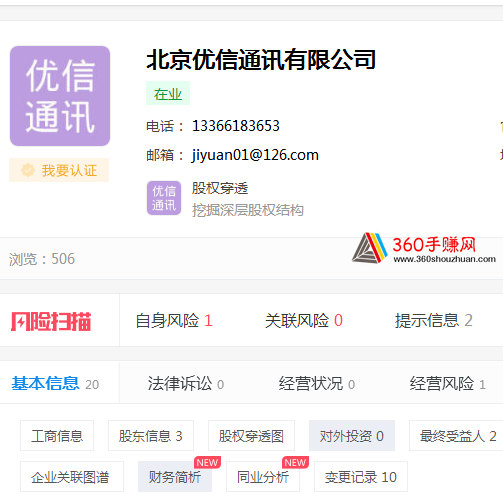
Task: Click the verification badge icon beside 我要认证
Action: [x=28, y=170]
